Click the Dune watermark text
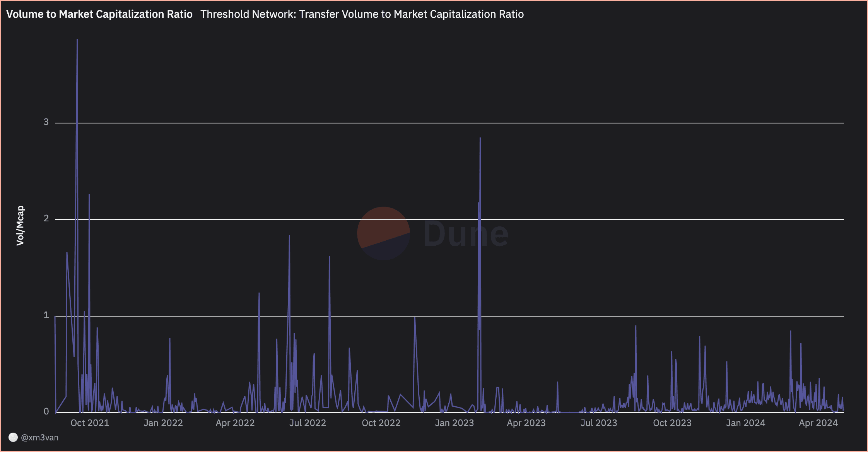The height and width of the screenshot is (452, 868). pyautogui.click(x=466, y=234)
